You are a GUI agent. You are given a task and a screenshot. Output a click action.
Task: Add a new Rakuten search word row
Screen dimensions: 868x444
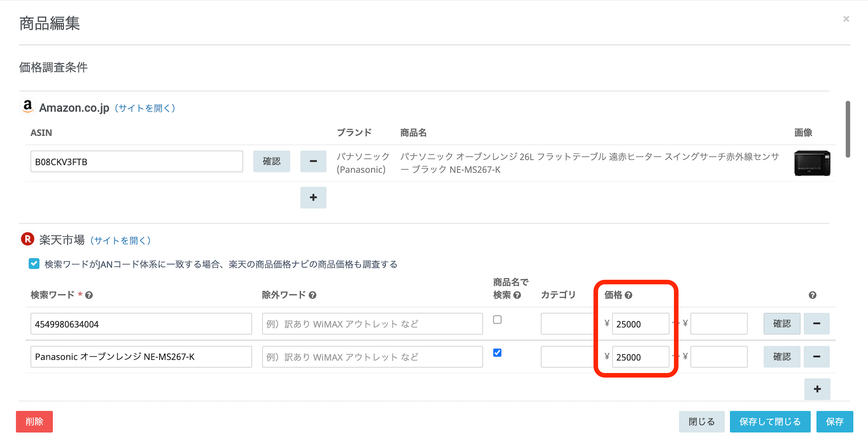click(817, 389)
